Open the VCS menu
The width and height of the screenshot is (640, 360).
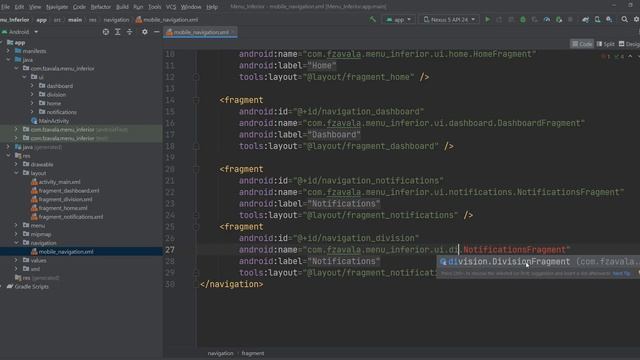tap(171, 7)
